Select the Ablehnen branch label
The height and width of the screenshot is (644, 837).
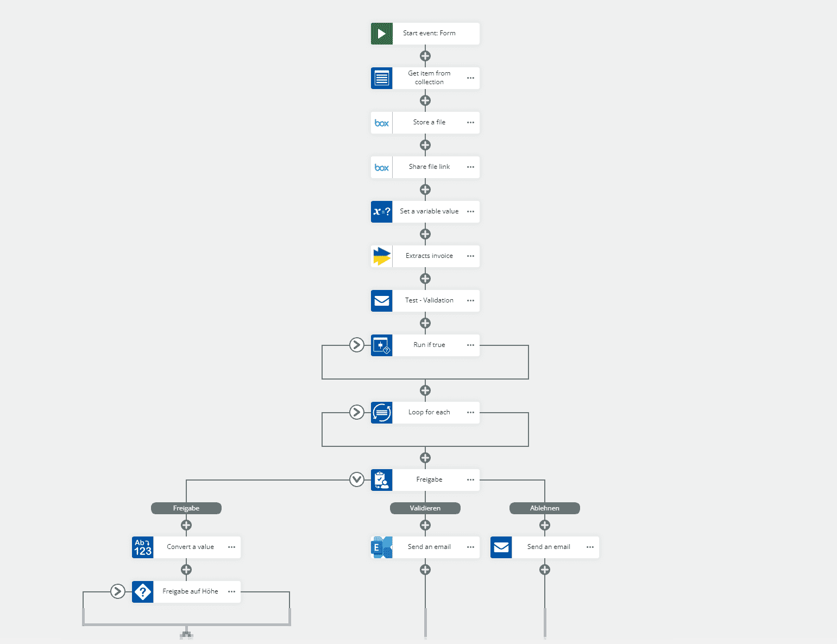pos(545,508)
